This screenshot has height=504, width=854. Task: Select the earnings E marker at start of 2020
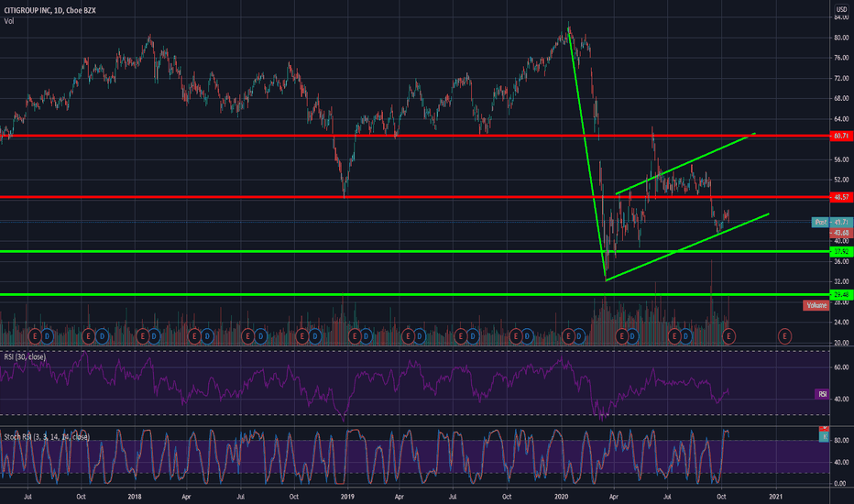tap(568, 336)
